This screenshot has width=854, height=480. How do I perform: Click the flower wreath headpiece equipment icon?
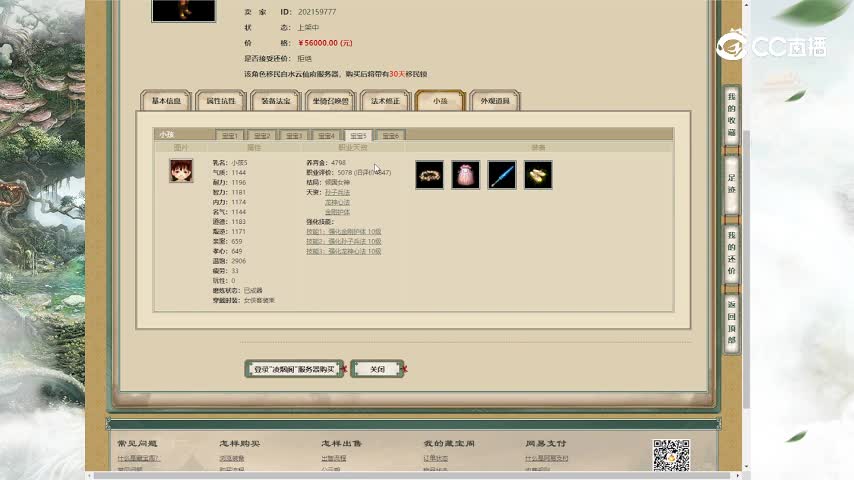[x=429, y=175]
